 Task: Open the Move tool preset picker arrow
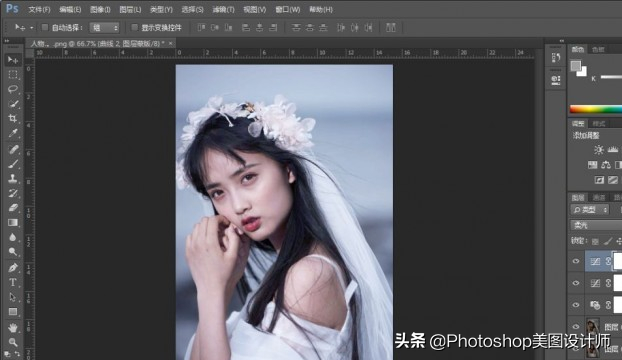click(32, 27)
